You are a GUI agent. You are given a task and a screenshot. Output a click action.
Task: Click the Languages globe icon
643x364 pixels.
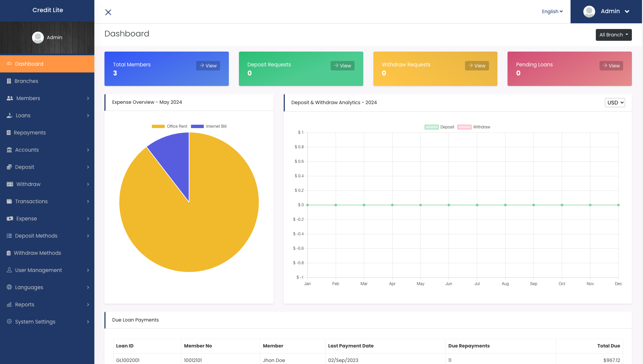(x=9, y=287)
